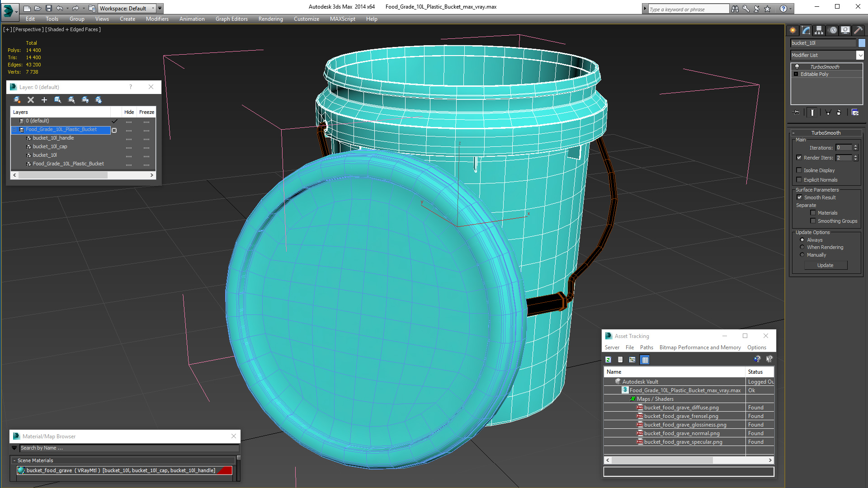The image size is (868, 488).
Task: Open the Hierarchy command panel tab
Action: 819,30
